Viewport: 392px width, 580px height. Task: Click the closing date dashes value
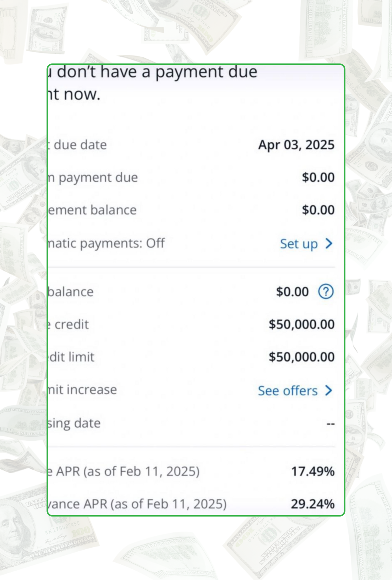pos(331,424)
